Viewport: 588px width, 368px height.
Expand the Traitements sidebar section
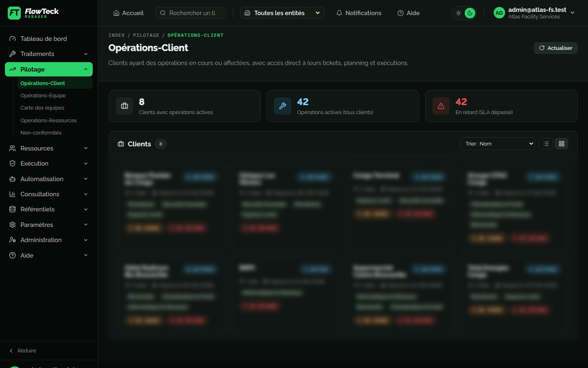coord(49,54)
